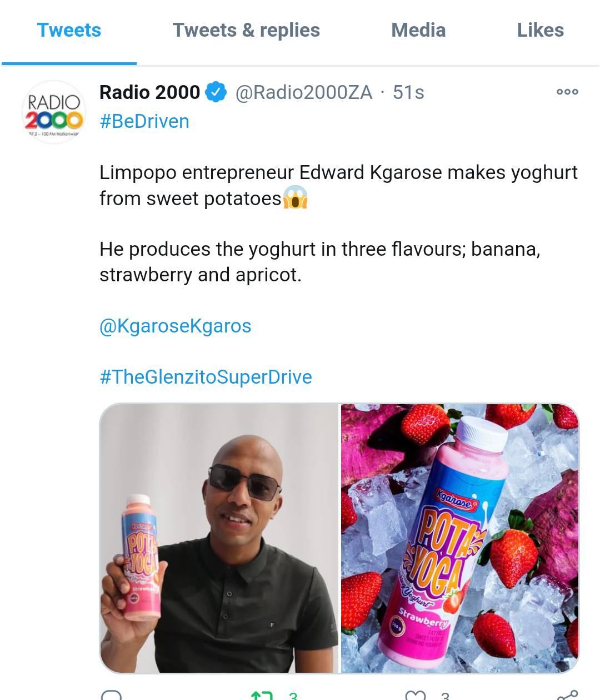Click the blue verified badge icon
600x700 pixels.
[216, 92]
